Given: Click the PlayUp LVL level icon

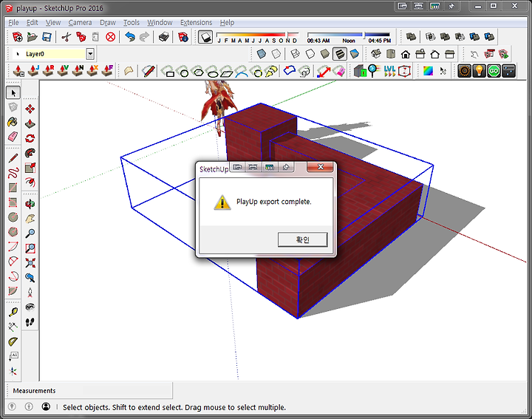Looking at the screenshot, I should click(389, 71).
